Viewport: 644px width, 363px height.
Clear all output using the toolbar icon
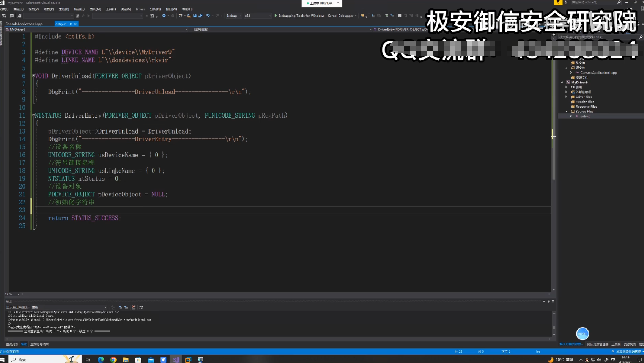[x=134, y=307]
